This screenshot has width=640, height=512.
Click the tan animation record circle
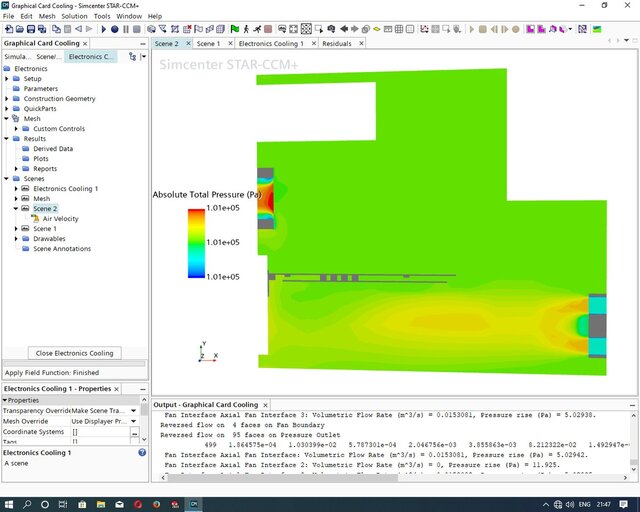tap(516, 29)
